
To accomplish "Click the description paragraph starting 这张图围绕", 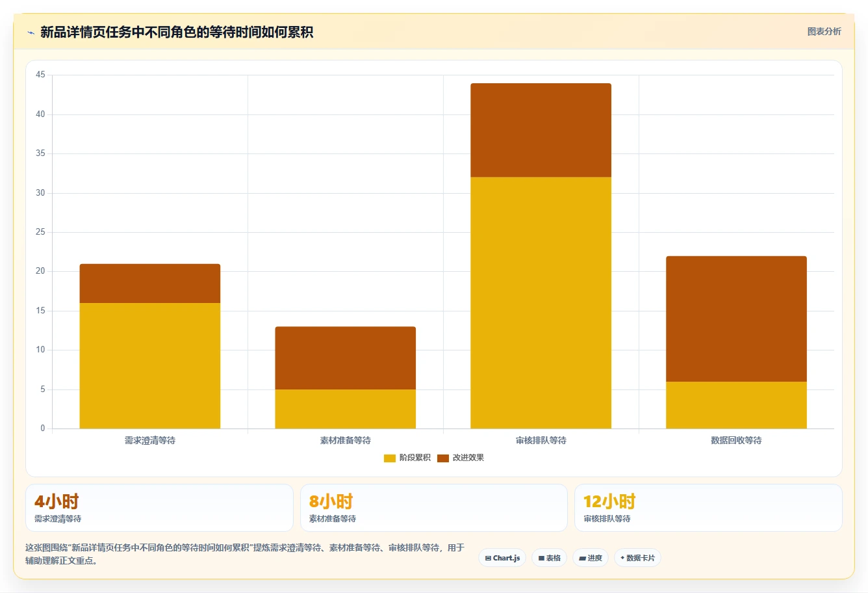I will (245, 554).
